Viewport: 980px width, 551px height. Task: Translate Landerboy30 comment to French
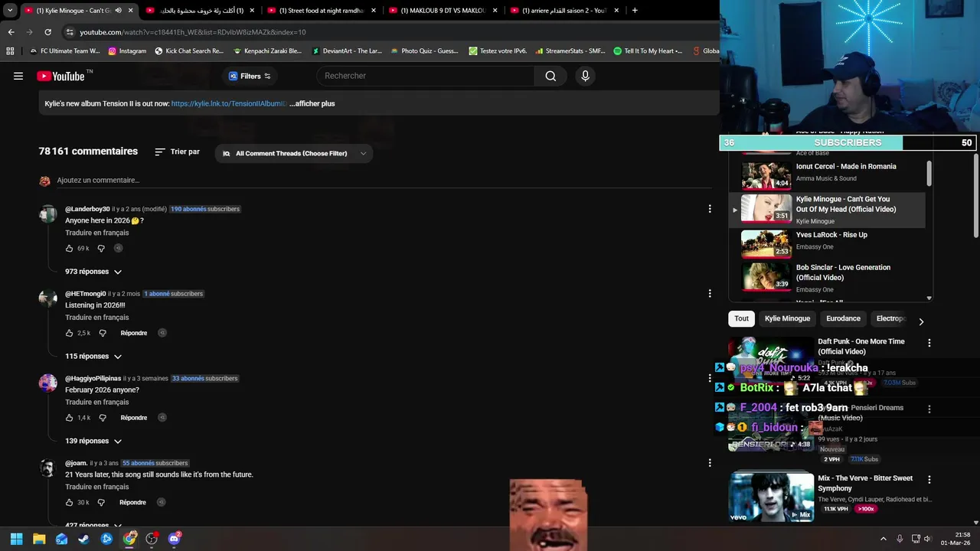pyautogui.click(x=96, y=233)
